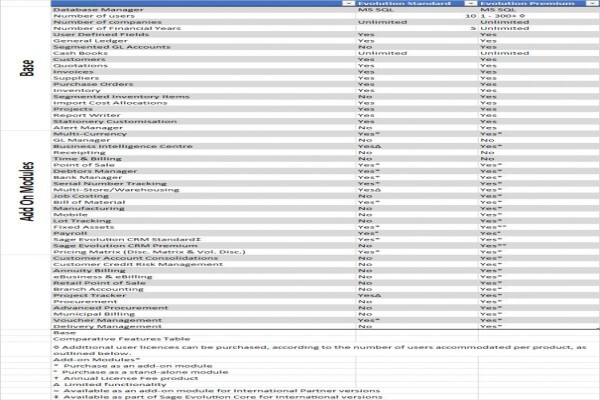Select the rotated Add On Modules section label

(27, 191)
